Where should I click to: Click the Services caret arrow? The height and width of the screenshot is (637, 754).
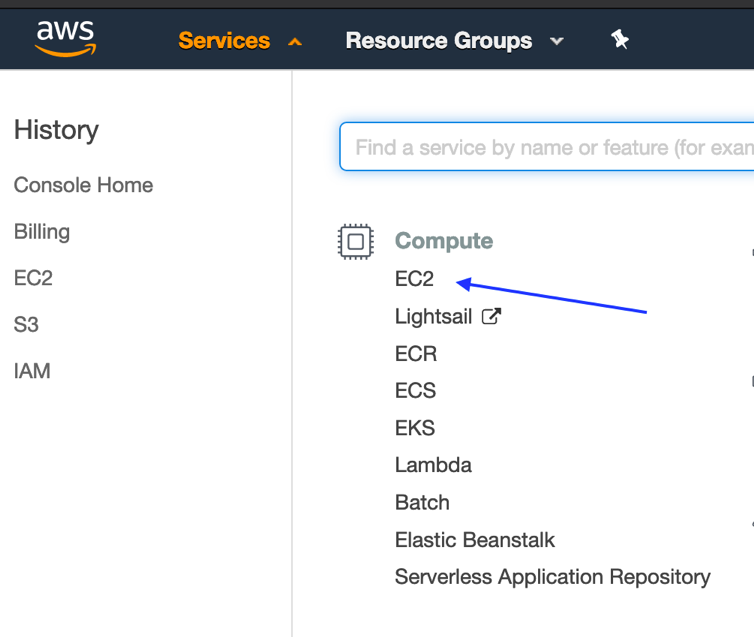(x=294, y=42)
